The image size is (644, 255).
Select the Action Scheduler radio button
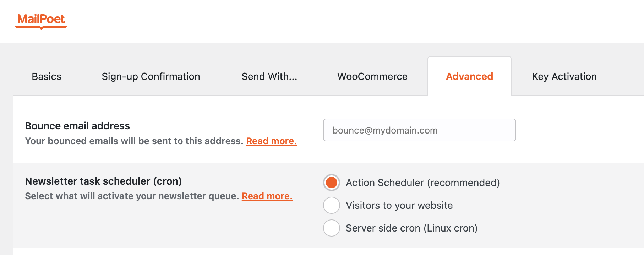pyautogui.click(x=332, y=183)
